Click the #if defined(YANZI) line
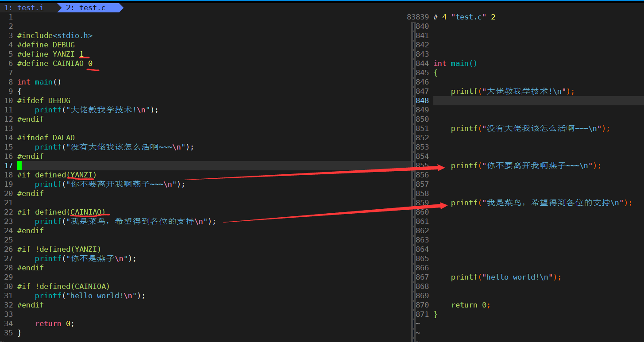644x342 pixels. tap(57, 175)
